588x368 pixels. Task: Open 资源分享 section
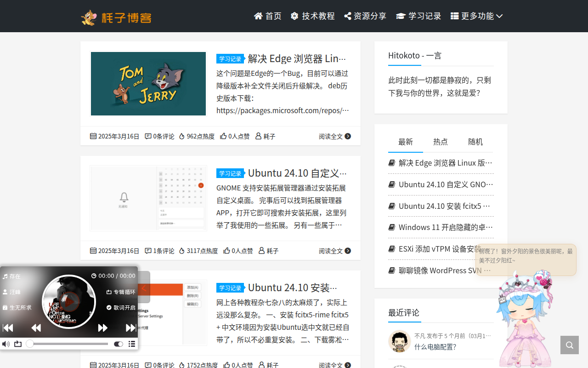click(365, 16)
